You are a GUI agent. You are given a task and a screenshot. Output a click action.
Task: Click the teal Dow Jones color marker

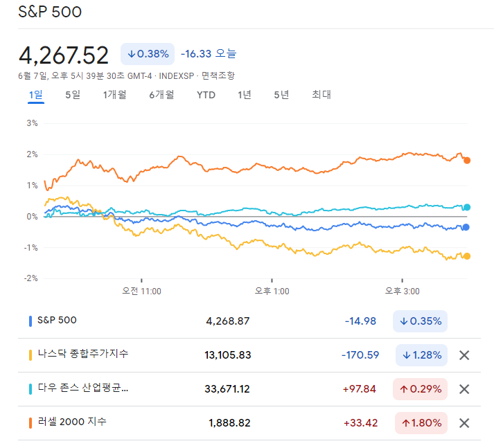pyautogui.click(x=30, y=389)
